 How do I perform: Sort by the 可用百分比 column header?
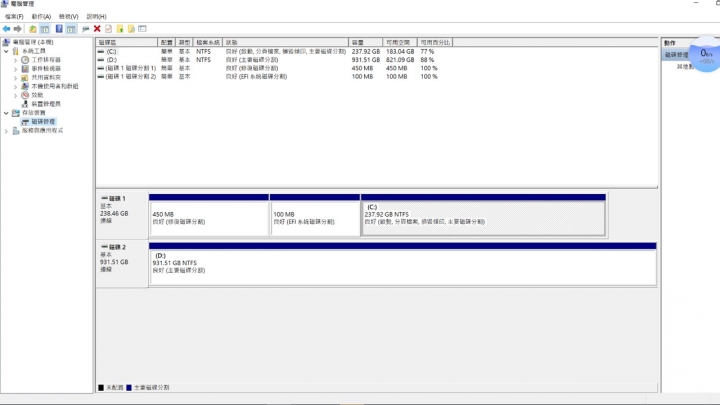click(x=435, y=42)
